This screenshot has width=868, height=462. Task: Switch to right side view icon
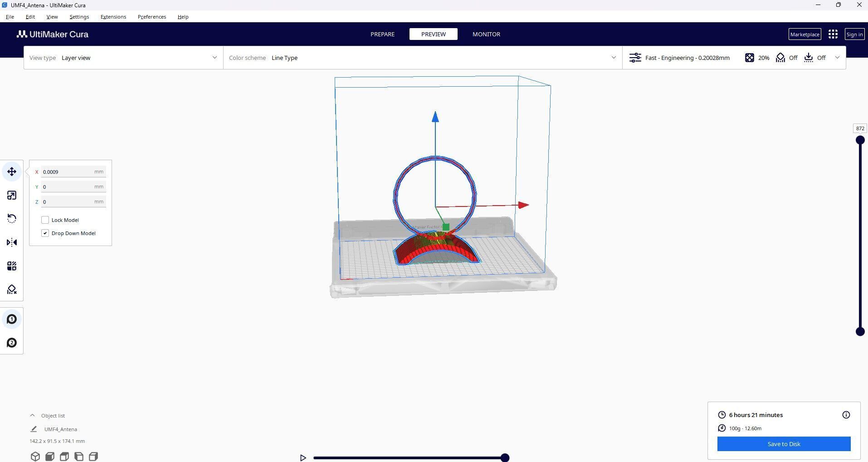[93, 456]
